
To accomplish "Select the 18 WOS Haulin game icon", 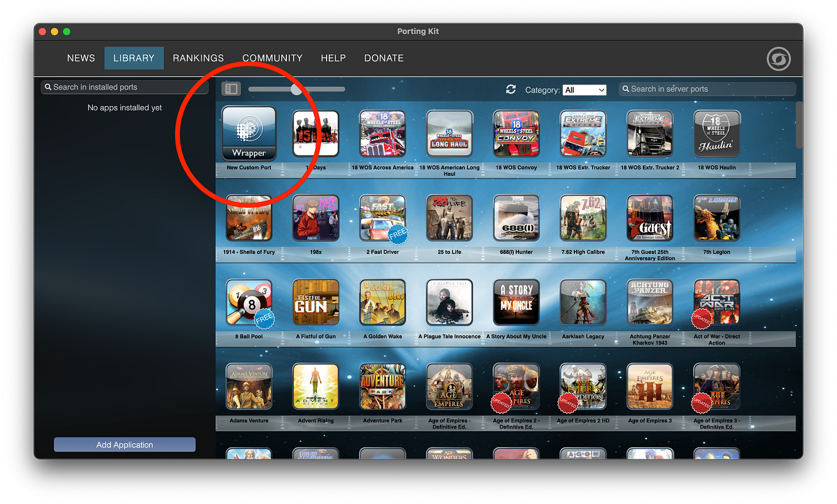I will click(717, 133).
